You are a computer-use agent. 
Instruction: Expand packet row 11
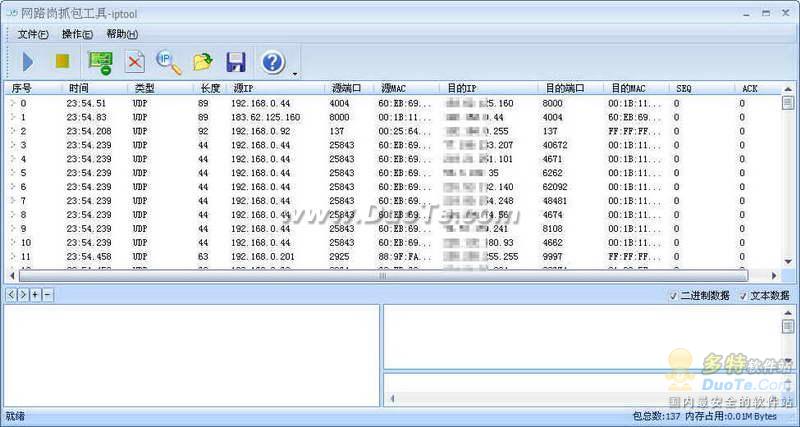[x=13, y=257]
